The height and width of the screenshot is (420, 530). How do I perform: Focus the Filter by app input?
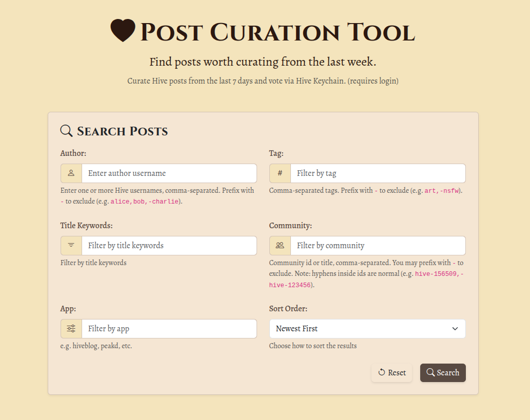point(169,329)
